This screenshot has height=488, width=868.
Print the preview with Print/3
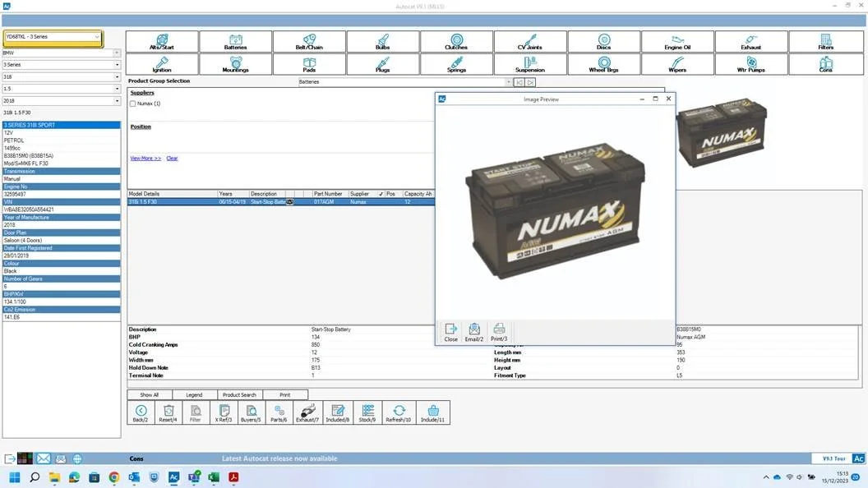point(499,332)
